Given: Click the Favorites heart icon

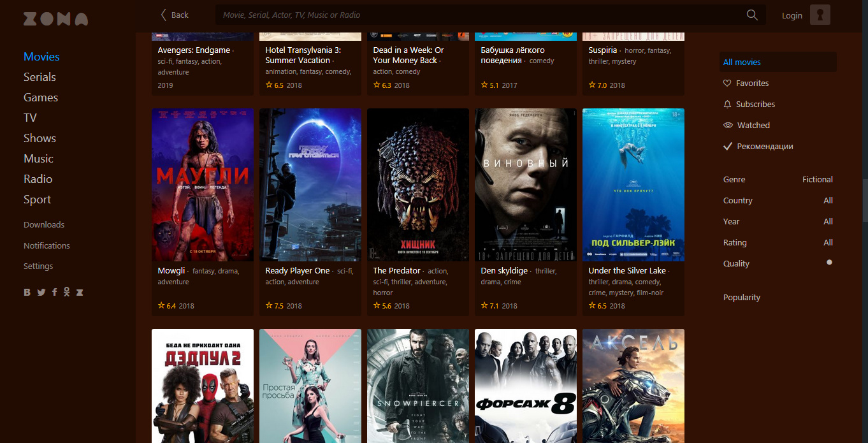Looking at the screenshot, I should pos(727,83).
